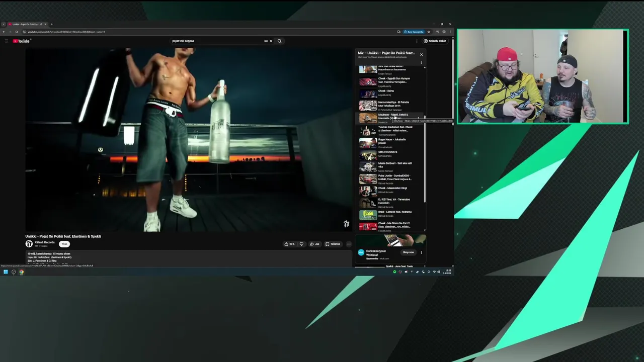The image size is (644, 362).
Task: Close the Uniikki - Pojat On Poikii tab
Action: point(46,24)
